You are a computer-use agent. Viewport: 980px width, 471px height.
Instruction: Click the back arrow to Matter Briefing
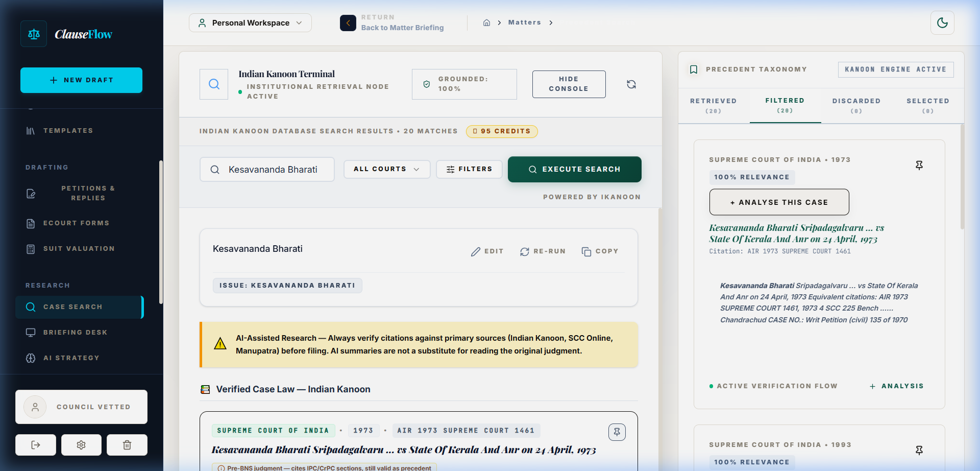(x=348, y=23)
